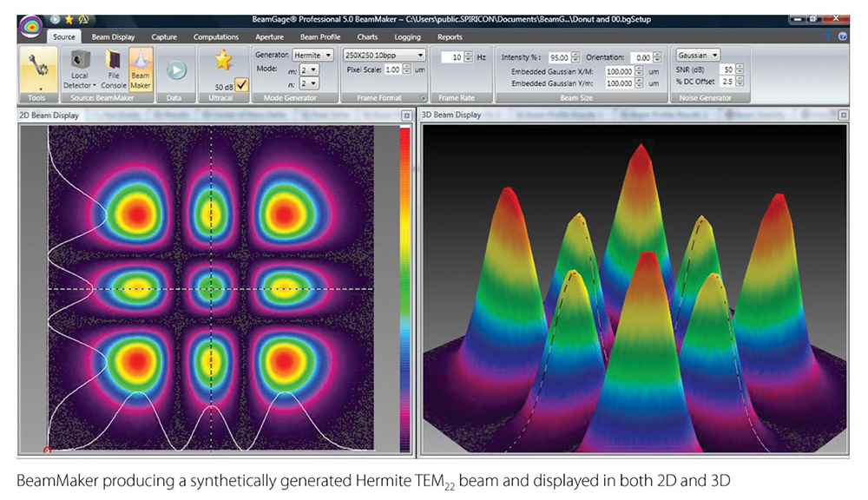
Task: Click the Intensity % input field
Action: 557,57
